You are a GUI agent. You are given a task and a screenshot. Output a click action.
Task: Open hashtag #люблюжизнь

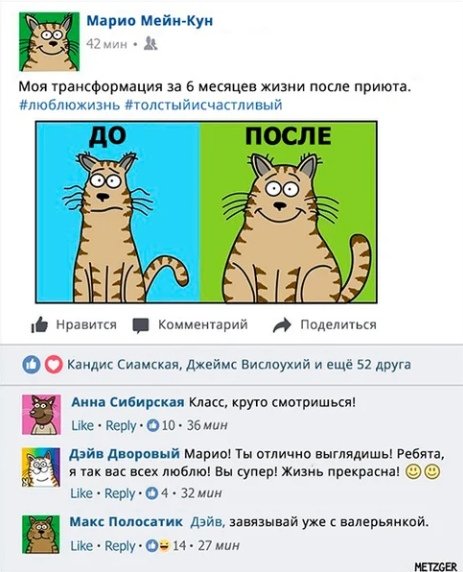[x=69, y=105]
